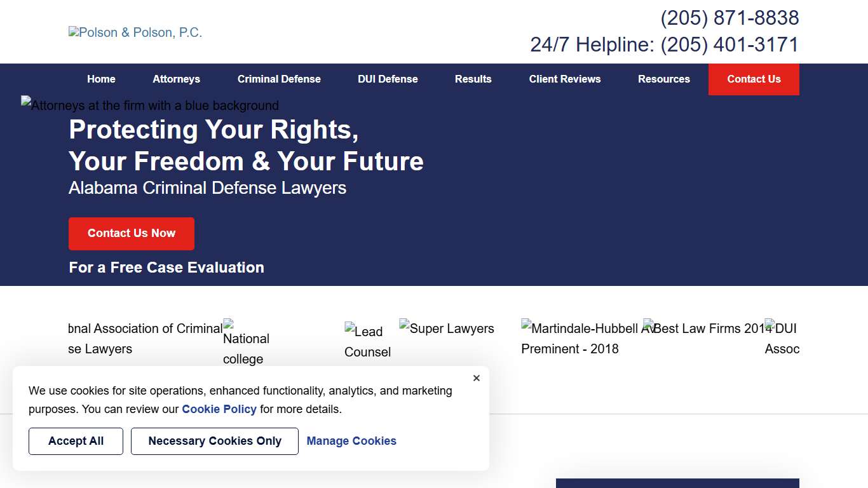The image size is (868, 488).
Task: Click the red Contact Us nav button
Action: point(754,79)
